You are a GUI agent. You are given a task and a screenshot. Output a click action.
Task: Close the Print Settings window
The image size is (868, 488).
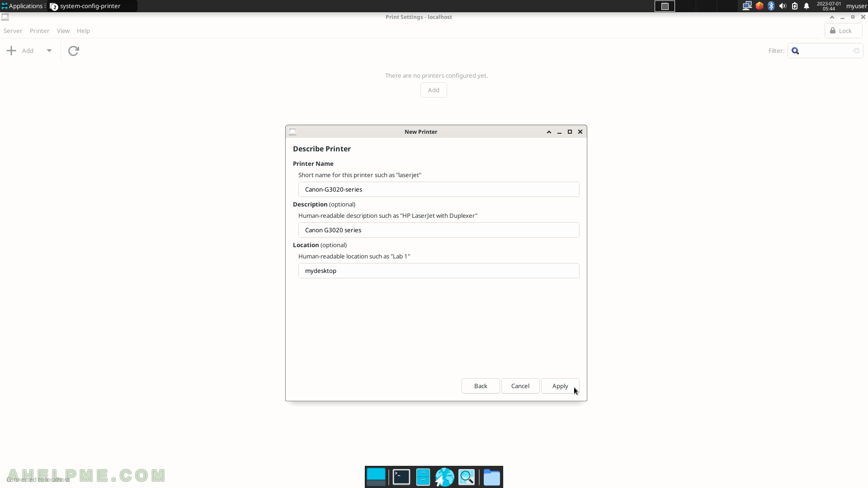pyautogui.click(x=863, y=17)
